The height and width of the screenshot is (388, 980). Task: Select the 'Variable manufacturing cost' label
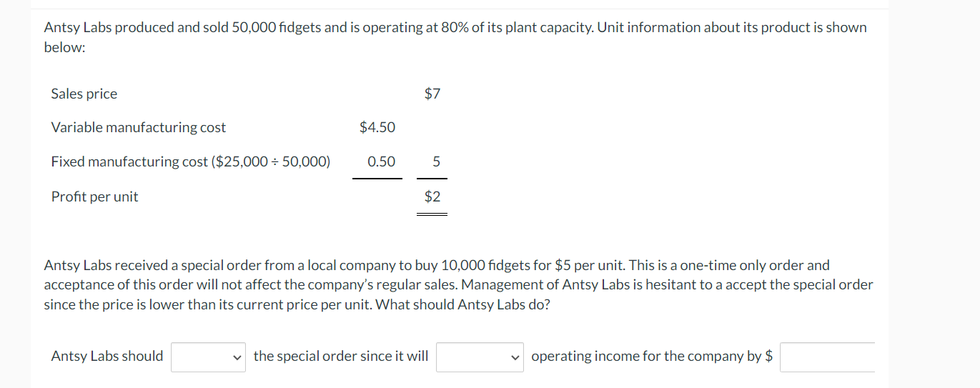pyautogui.click(x=138, y=127)
